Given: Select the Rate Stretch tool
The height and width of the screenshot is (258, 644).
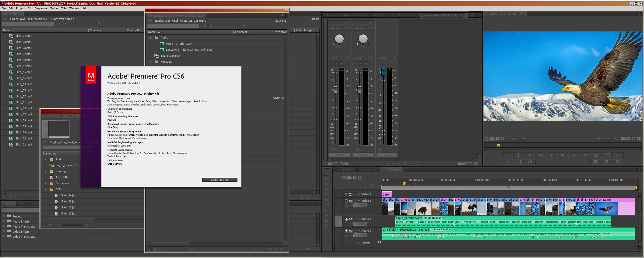Looking at the screenshot, I should click(x=326, y=194).
